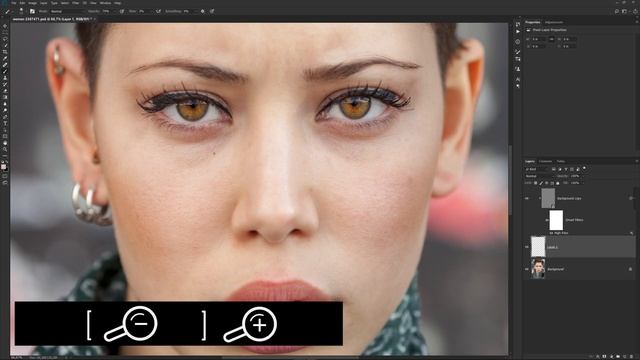Open the Flow value dropdown
640x360 pixels.
pos(151,11)
